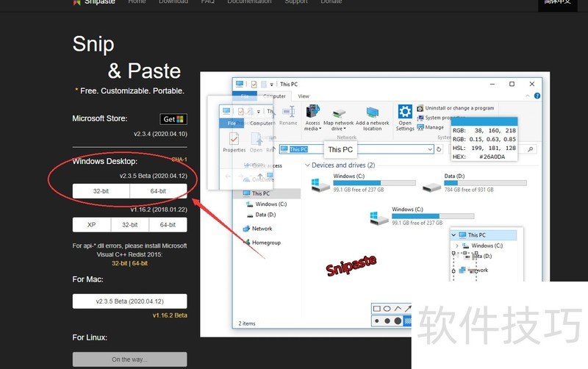Click the Microsoft Store Get button
This screenshot has height=369, width=588.
tap(173, 119)
